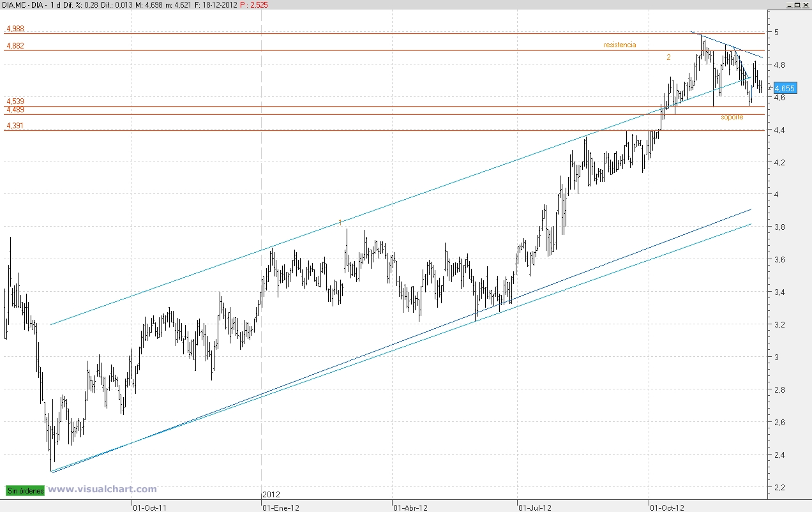Select the 4,489 horizontal level label
Image resolution: width=812 pixels, height=512 pixels.
coord(15,110)
